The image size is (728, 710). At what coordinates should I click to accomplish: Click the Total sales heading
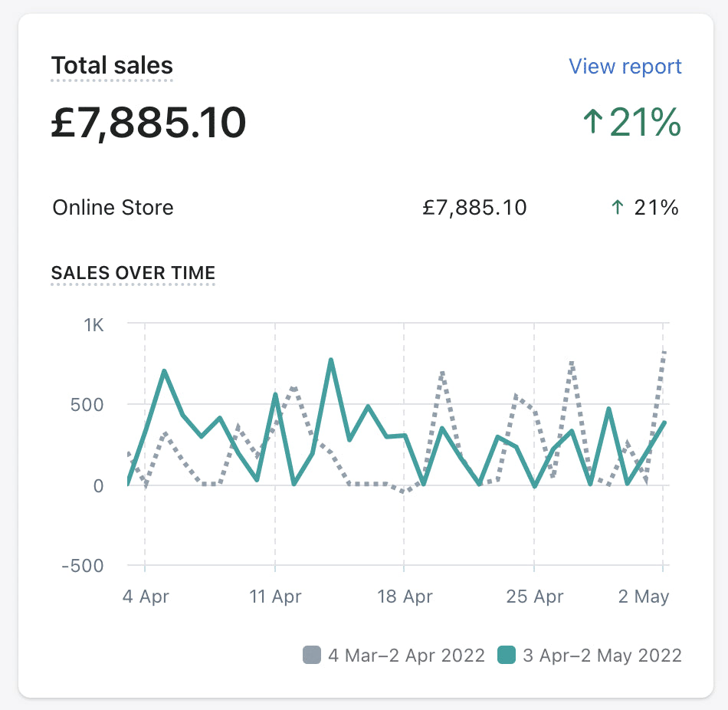pos(112,66)
